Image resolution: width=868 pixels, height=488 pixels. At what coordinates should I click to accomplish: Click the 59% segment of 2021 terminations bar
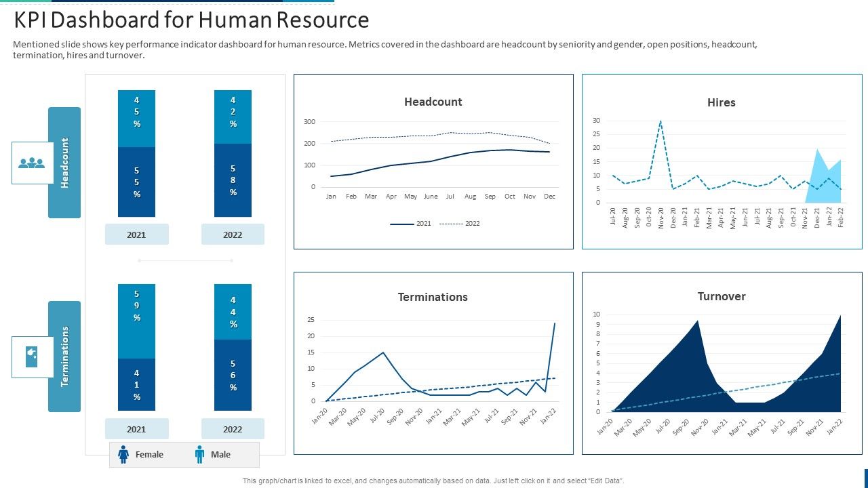[x=136, y=321]
